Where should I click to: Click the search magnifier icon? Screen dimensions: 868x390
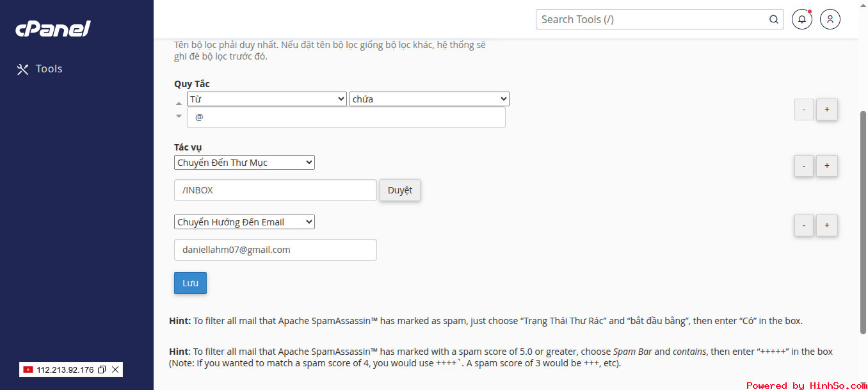(774, 19)
